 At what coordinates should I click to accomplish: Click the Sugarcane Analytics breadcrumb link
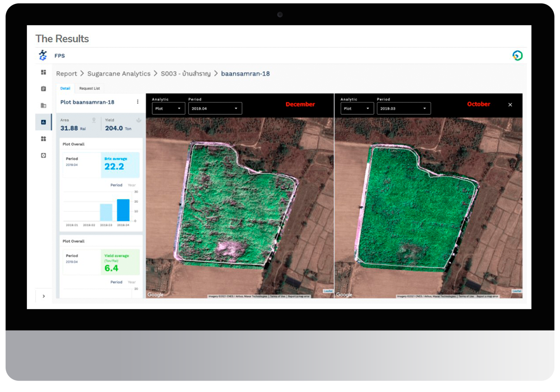point(119,73)
